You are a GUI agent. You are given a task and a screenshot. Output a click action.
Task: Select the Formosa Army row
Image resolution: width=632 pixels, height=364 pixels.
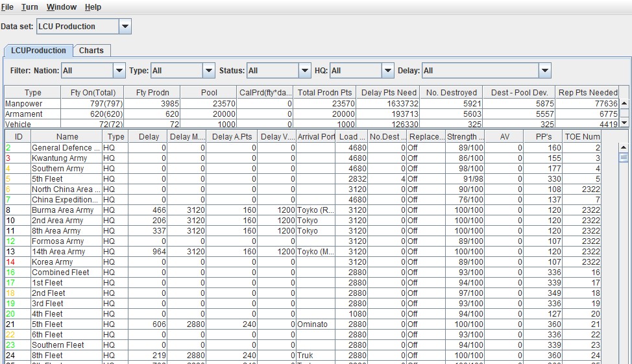303,241
